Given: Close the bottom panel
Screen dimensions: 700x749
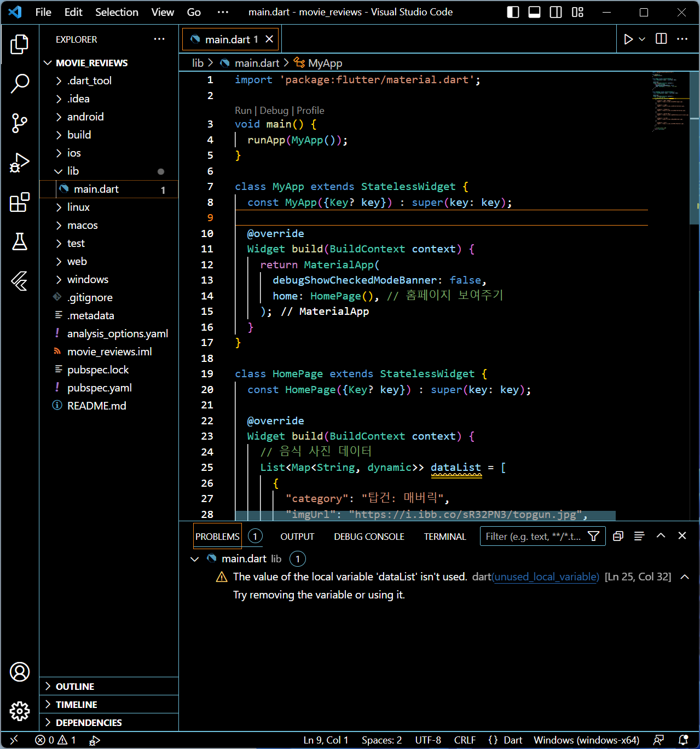Looking at the screenshot, I should (682, 535).
